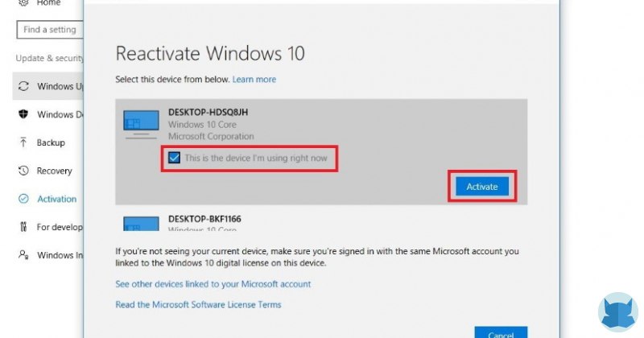Open 'See other devices linked to your Microsoft account'
The image size is (644, 338).
click(x=213, y=284)
